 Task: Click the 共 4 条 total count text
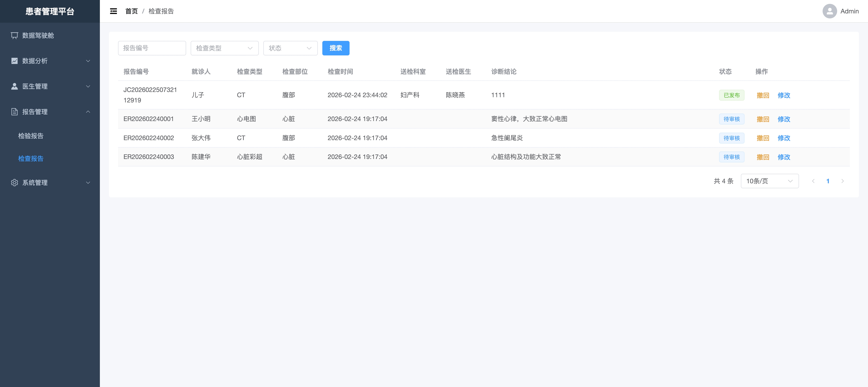(723, 181)
